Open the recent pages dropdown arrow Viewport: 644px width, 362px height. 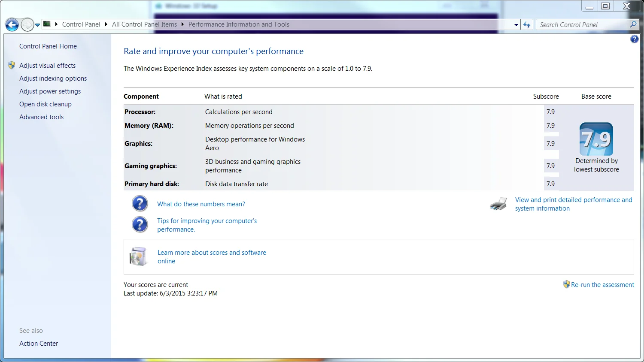coord(38,25)
